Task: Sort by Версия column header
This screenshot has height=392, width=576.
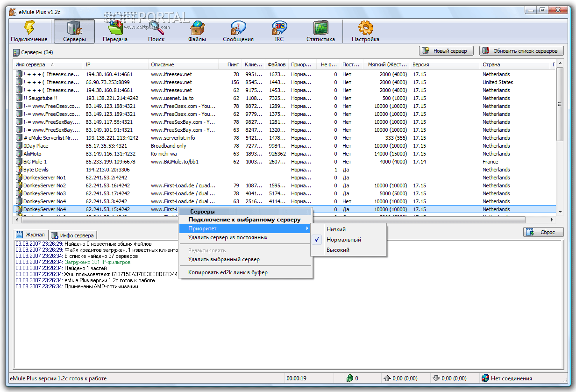Action: tap(445, 64)
